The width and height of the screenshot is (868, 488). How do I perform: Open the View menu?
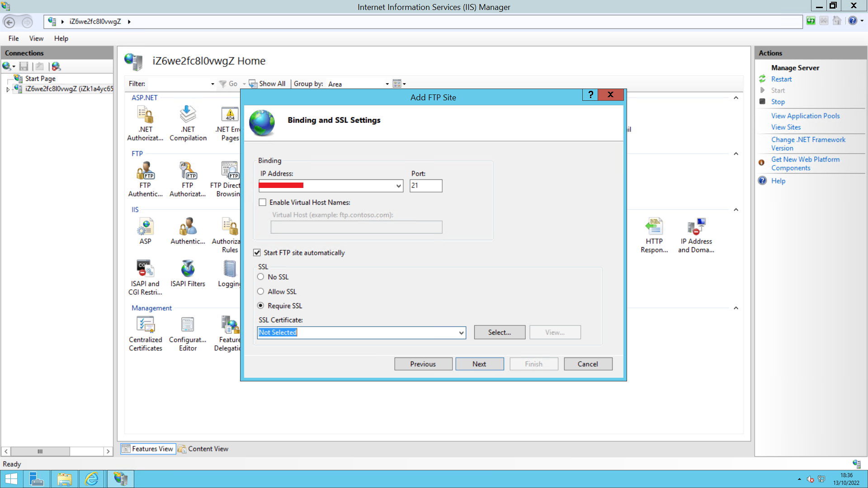[x=36, y=38]
